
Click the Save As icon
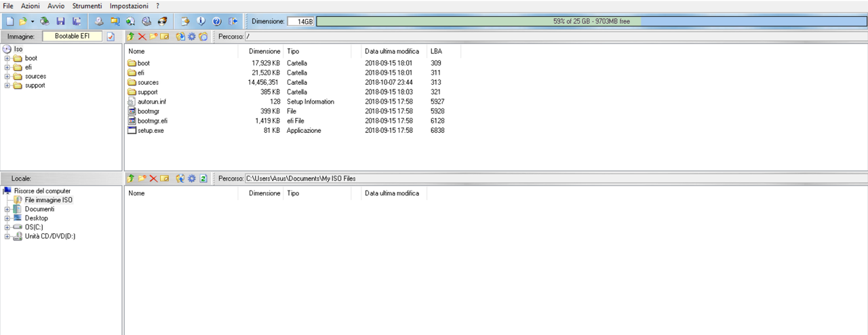pyautogui.click(x=77, y=22)
